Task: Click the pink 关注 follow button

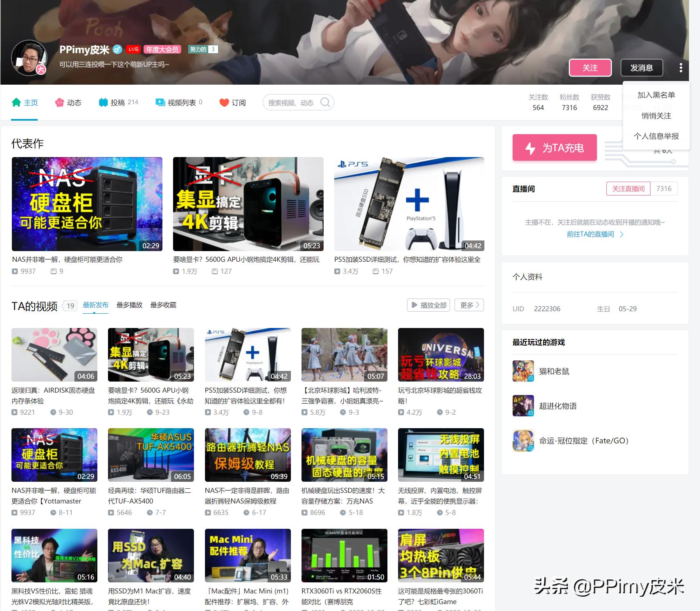Action: tap(590, 68)
